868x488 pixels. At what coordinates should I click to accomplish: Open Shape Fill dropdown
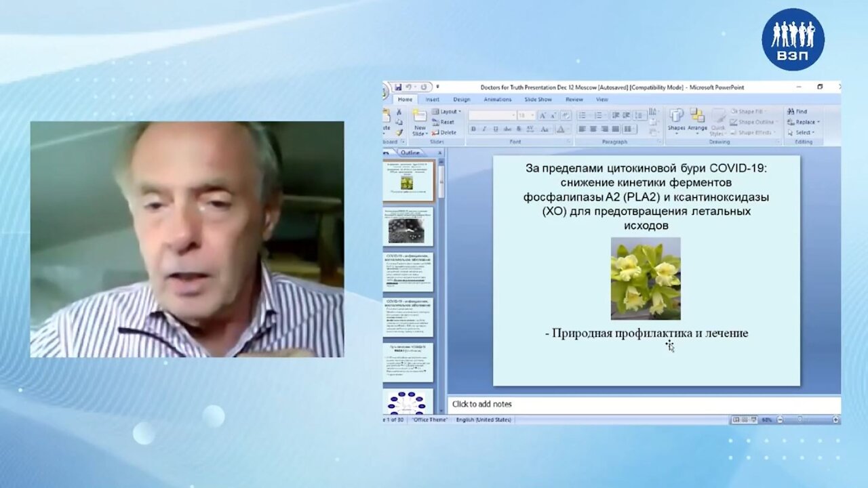pos(748,112)
